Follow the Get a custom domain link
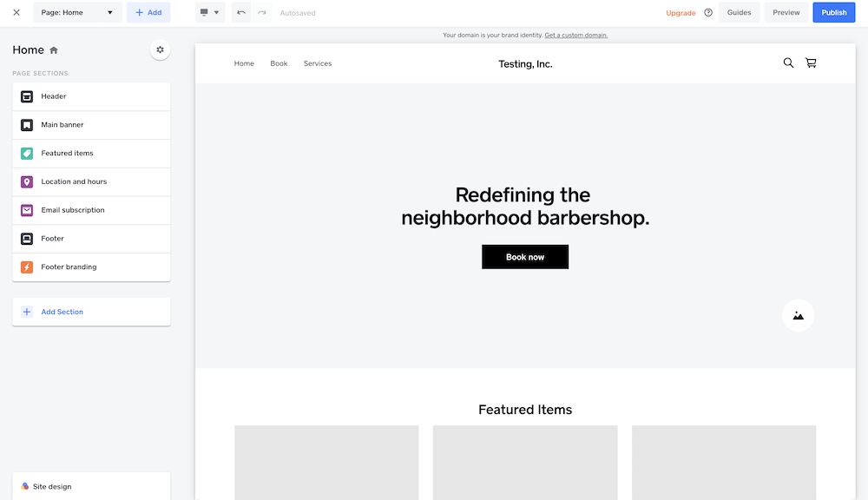Screen dimensions: 868x500 (575, 35)
